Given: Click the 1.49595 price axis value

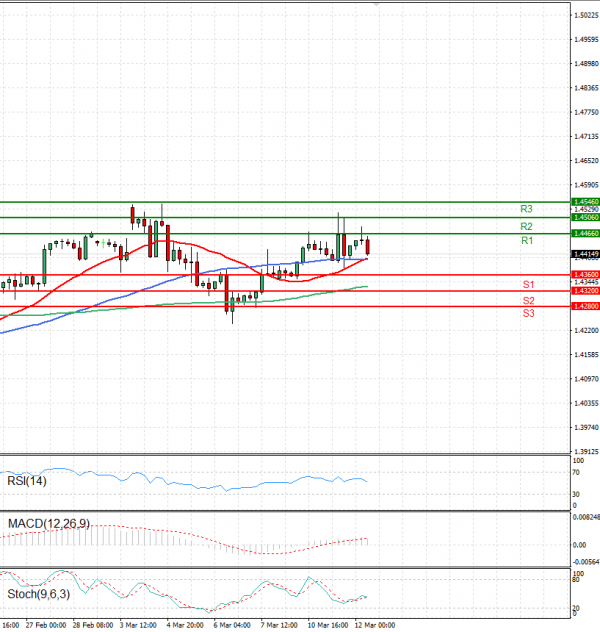Looking at the screenshot, I should pos(586,40).
